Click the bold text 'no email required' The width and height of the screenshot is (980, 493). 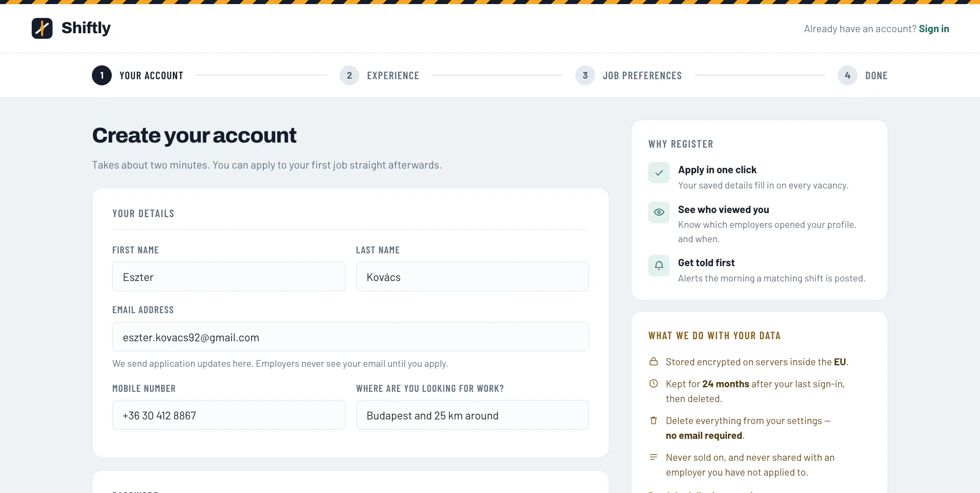tap(704, 435)
